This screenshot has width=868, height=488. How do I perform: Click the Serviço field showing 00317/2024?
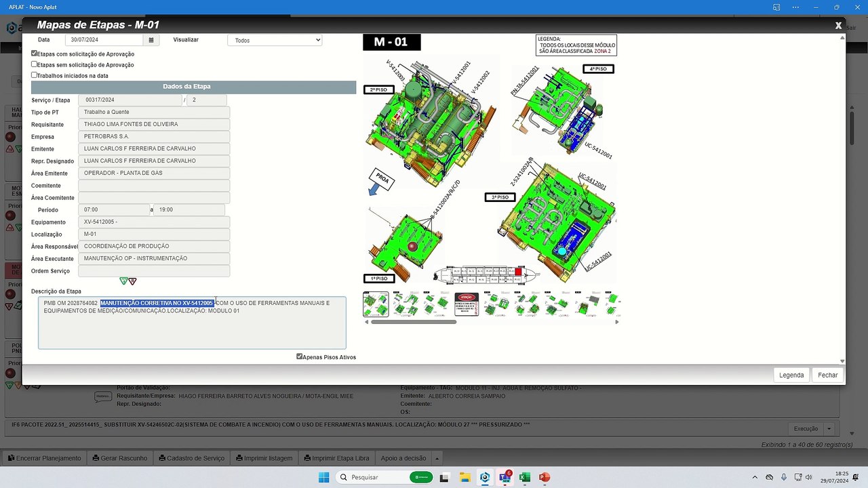click(130, 100)
